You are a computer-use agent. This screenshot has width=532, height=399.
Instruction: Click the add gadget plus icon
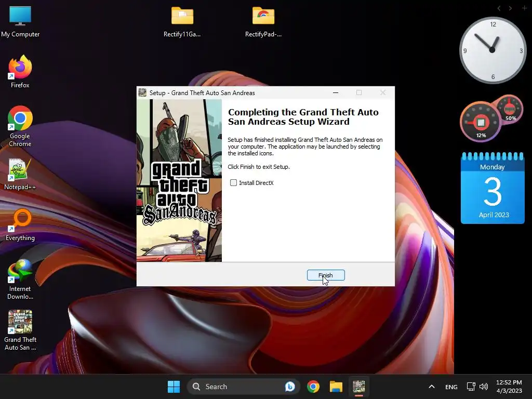tap(524, 8)
